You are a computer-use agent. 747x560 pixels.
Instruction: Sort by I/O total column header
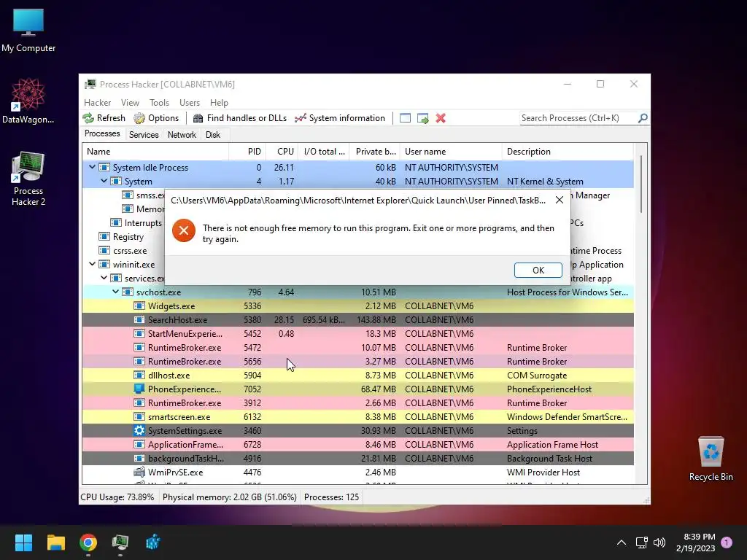(x=324, y=152)
